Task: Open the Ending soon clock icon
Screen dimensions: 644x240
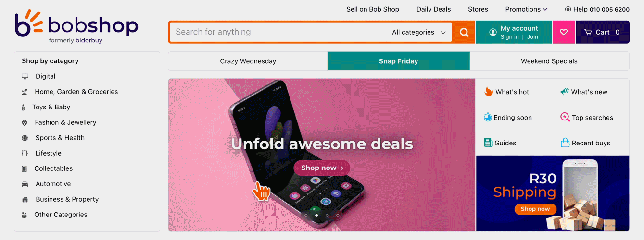Action: [x=488, y=117]
